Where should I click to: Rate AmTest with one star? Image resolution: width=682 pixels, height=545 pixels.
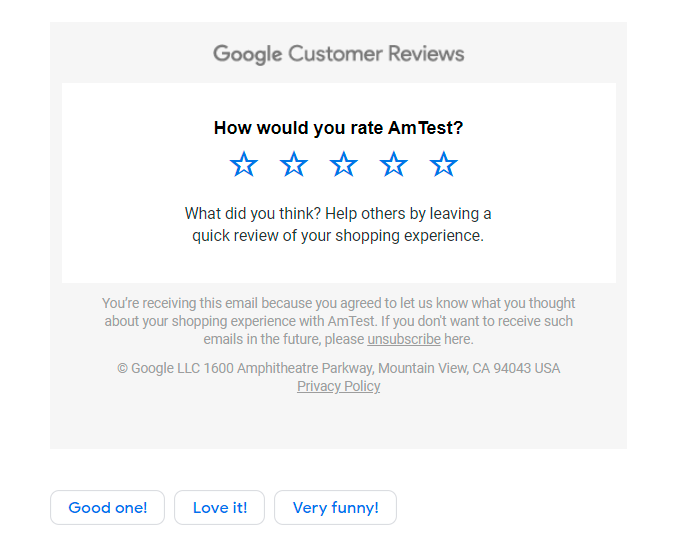(x=244, y=165)
